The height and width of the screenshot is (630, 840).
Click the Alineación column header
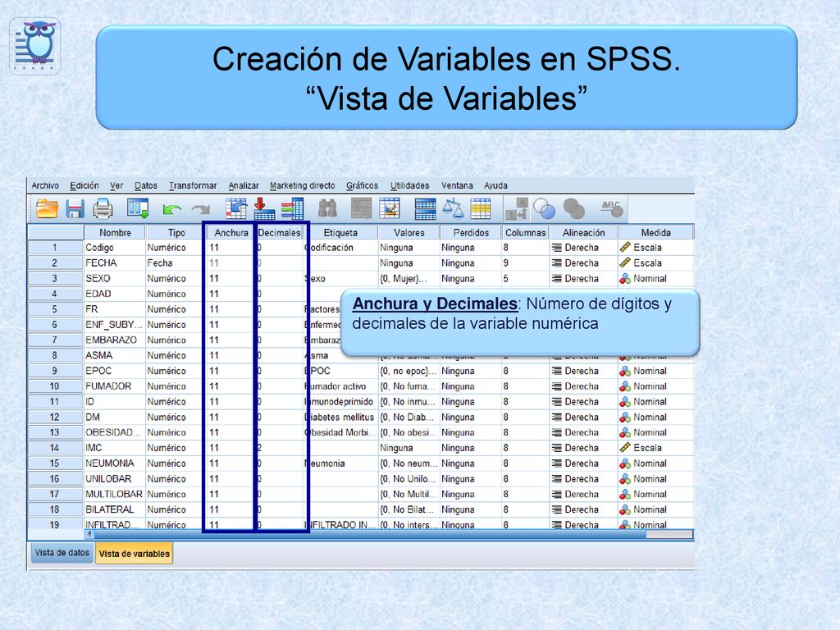[x=583, y=232]
